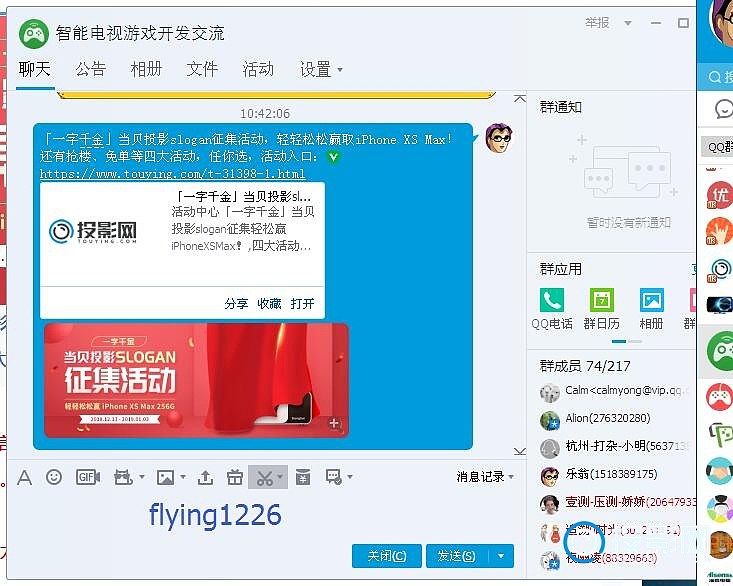This screenshot has height=586, width=733.
Task: Open the red SLOGAN 征集活动 banner image
Action: tap(196, 380)
